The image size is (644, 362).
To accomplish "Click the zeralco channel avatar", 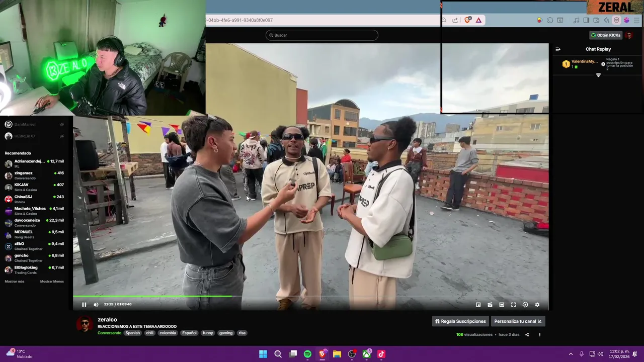I will coord(85,324).
